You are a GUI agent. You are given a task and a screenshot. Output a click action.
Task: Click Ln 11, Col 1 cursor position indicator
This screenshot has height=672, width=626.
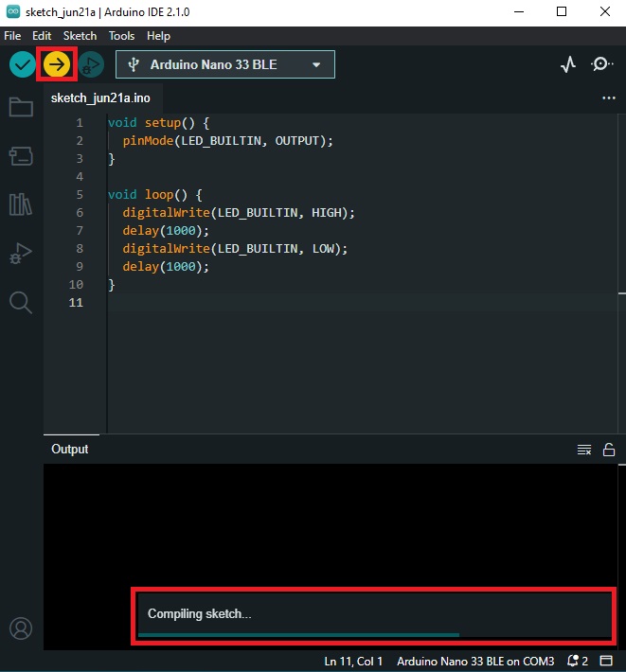353,662
